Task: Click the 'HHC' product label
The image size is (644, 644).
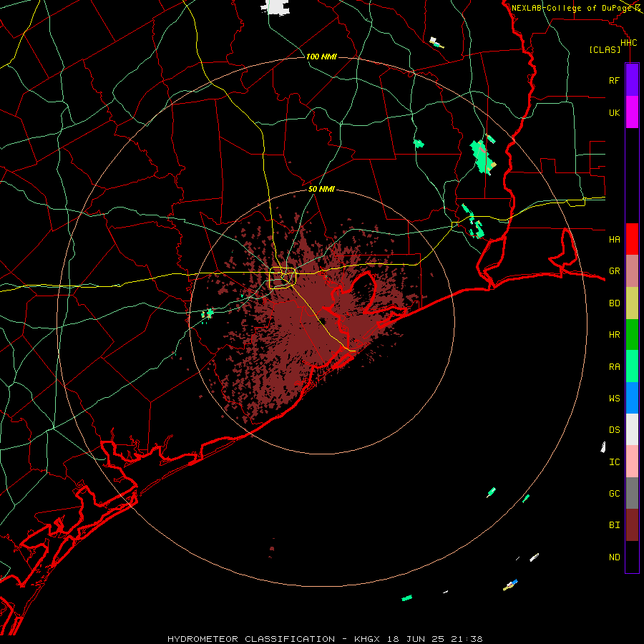Action: tap(628, 43)
